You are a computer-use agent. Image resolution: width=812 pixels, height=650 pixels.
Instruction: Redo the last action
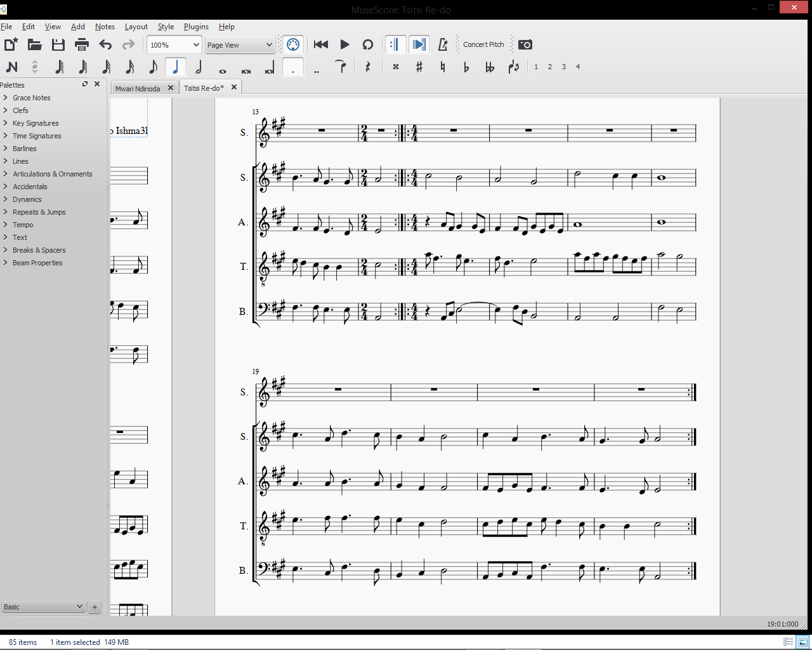click(129, 44)
